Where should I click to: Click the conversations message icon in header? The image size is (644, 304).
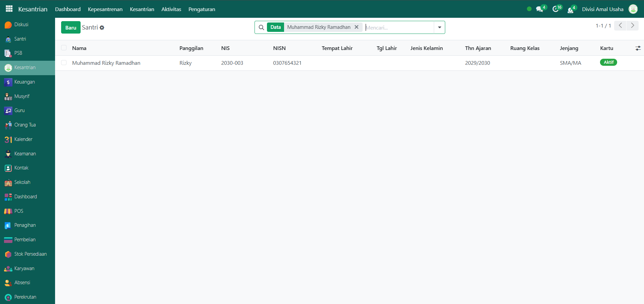click(x=540, y=9)
